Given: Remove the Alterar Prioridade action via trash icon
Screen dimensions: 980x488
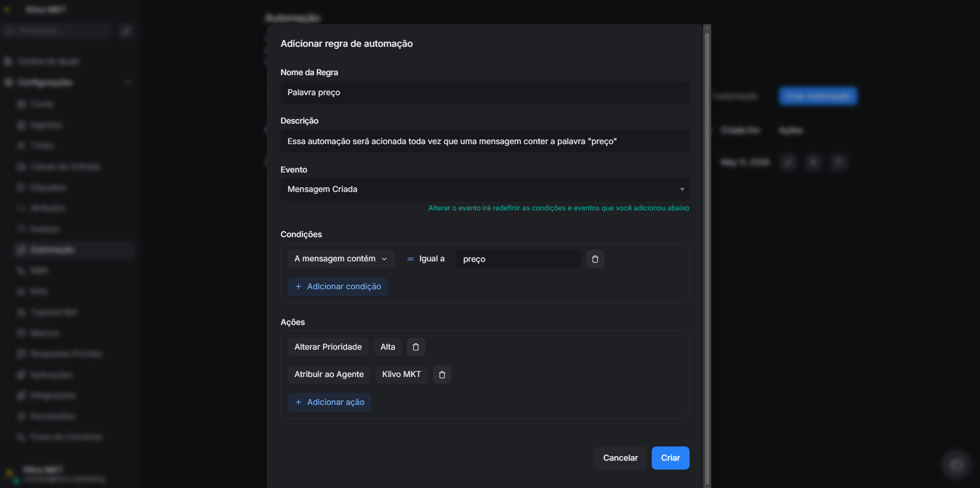Looking at the screenshot, I should click(416, 347).
